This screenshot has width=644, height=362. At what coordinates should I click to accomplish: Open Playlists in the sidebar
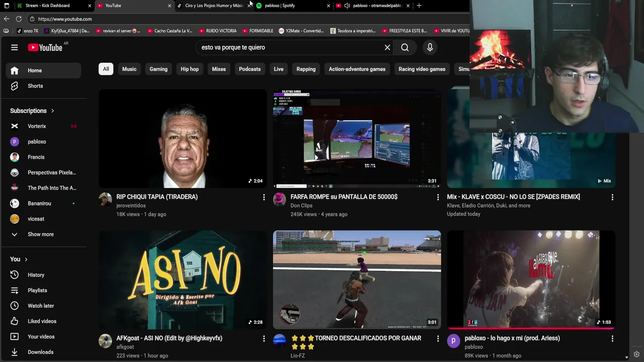click(x=43, y=291)
